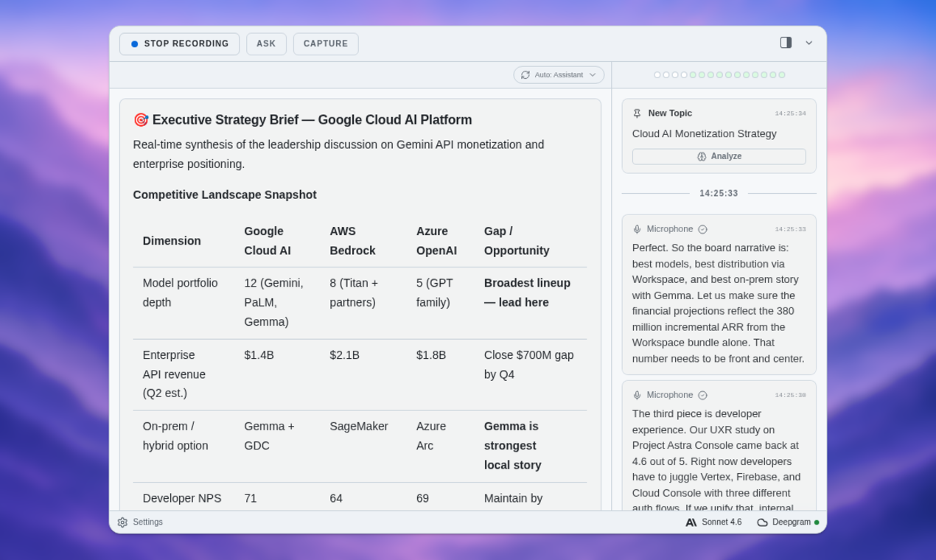Click the pin icon beside New Topic
This screenshot has height=560, width=936.
coord(637,113)
